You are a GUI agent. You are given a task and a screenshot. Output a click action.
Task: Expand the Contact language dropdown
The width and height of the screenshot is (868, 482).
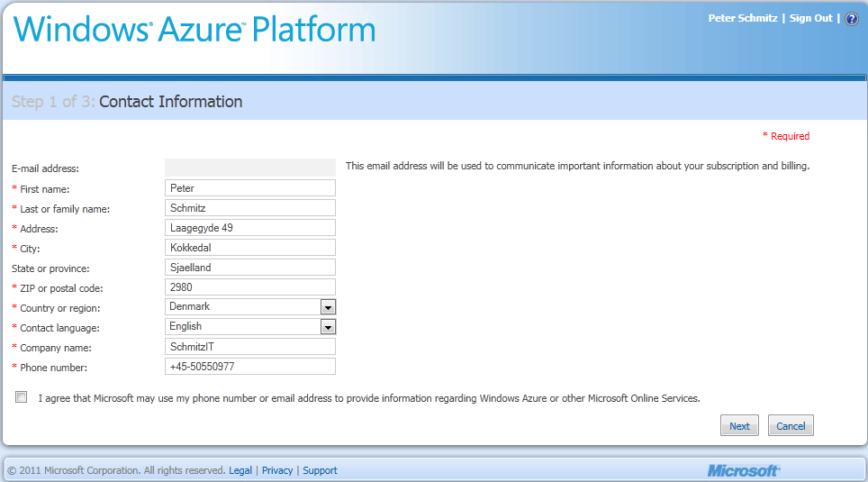tap(328, 327)
